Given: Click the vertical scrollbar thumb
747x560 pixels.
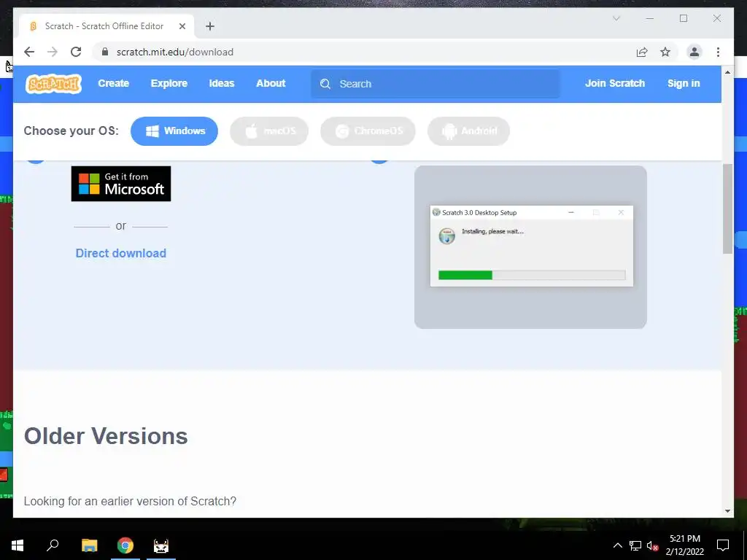Looking at the screenshot, I should point(727,209).
